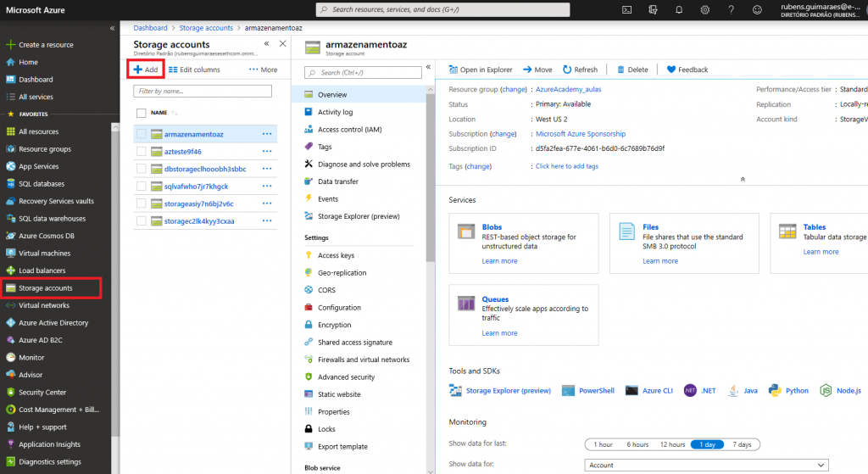
Task: Check the select-all NAME header checkbox
Action: [x=141, y=112]
